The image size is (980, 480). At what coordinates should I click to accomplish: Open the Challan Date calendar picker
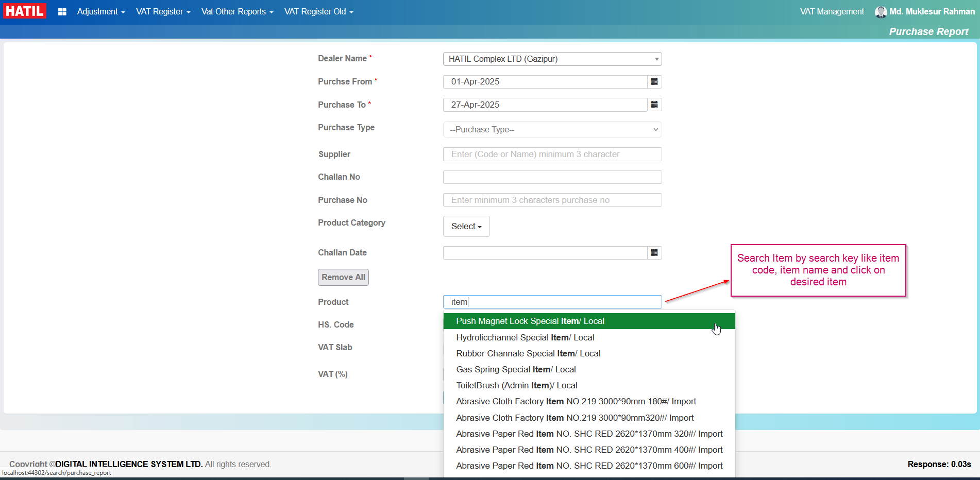point(654,253)
